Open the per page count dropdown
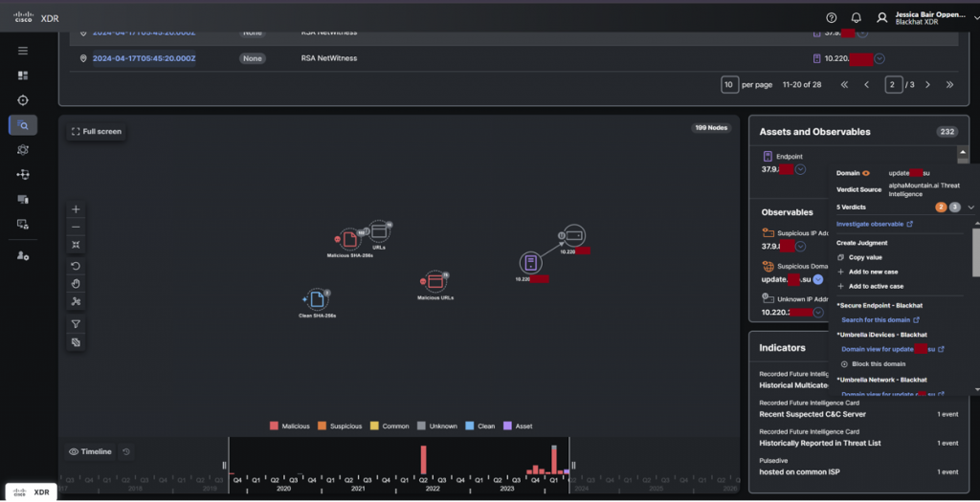 point(729,85)
